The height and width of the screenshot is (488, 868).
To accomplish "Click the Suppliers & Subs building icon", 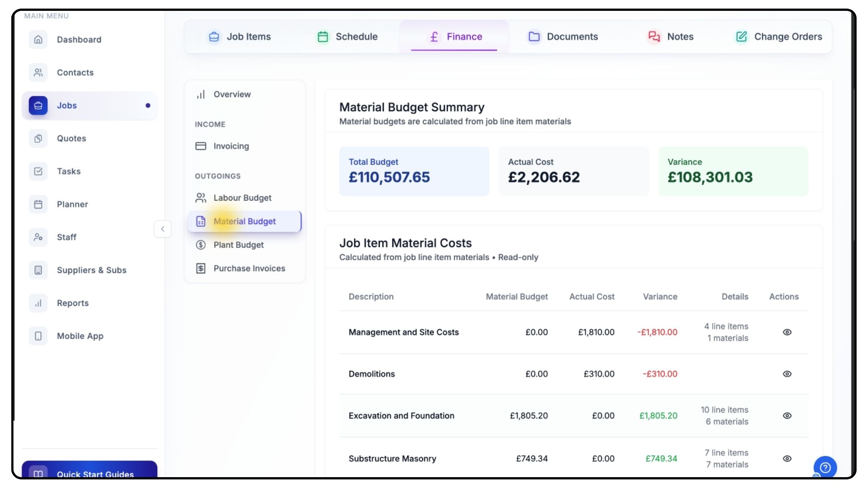I will [x=38, y=270].
